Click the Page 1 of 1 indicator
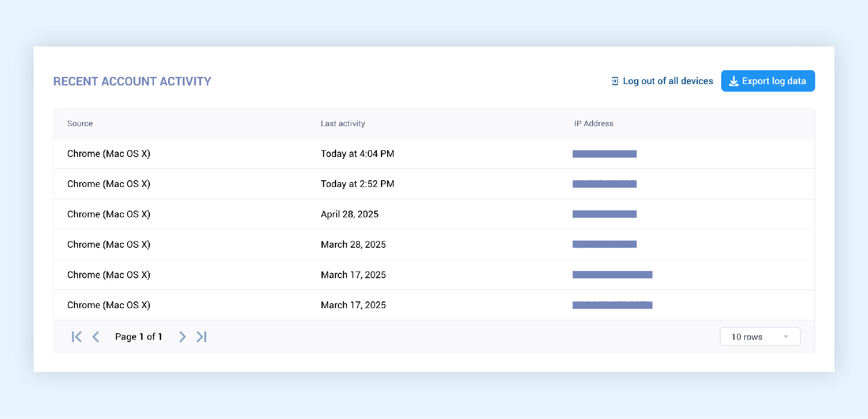The height and width of the screenshot is (419, 868). [138, 337]
